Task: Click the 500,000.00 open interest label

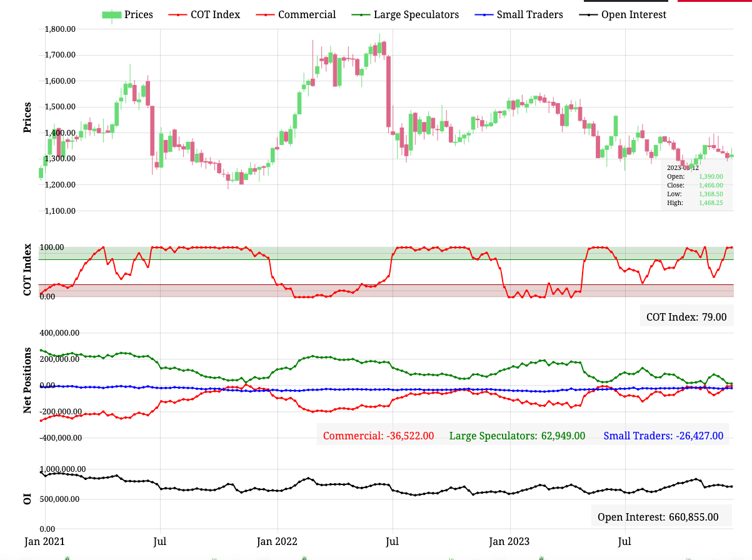Action: [59, 499]
